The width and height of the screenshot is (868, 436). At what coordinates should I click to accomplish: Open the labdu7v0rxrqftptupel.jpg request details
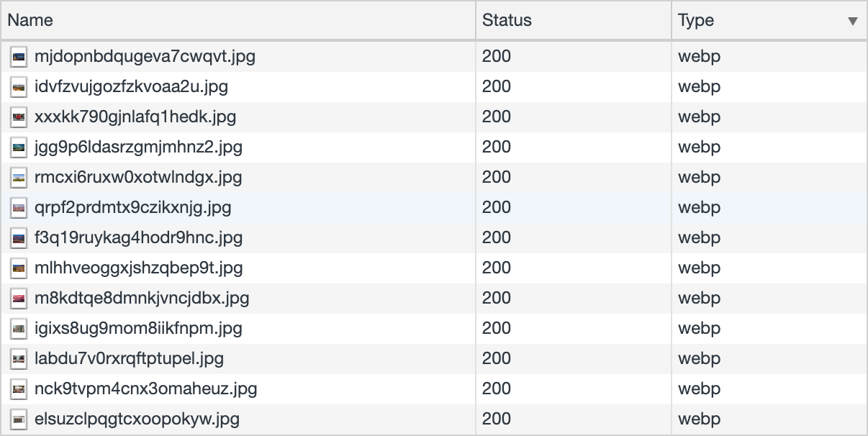129,359
